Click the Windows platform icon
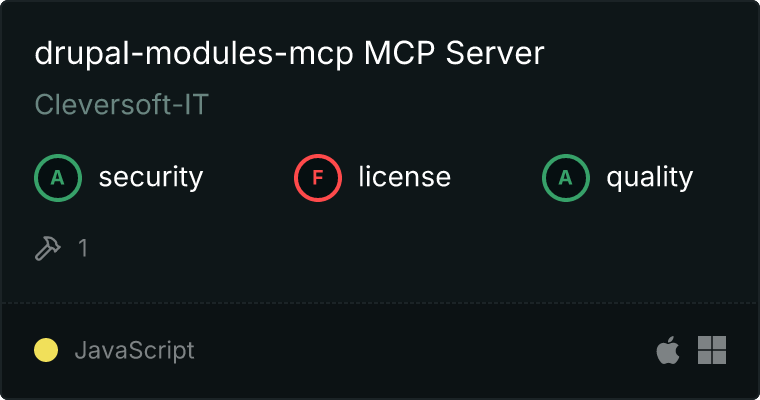Viewport: 760px width, 400px height. click(x=712, y=350)
